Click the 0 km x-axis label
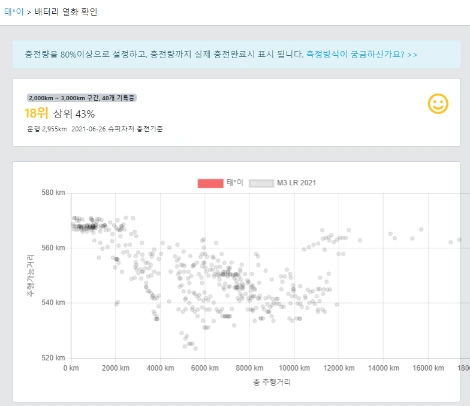Viewport: 470px width, 406px height. click(71, 368)
